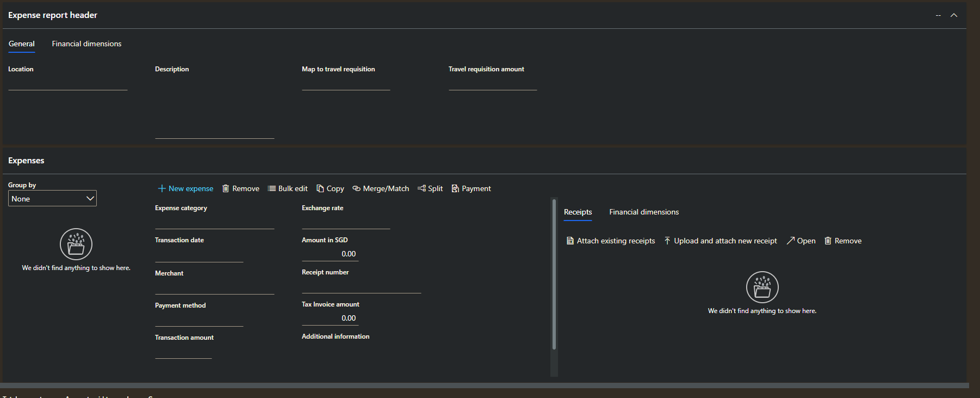
Task: Click the Open arrow icon in Receipts
Action: click(791, 241)
